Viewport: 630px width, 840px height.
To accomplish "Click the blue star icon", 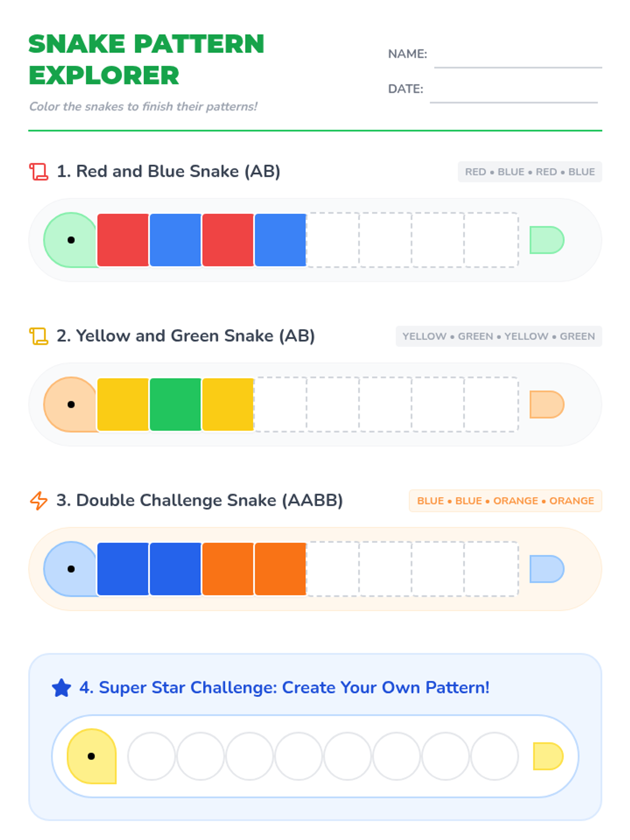I will point(61,688).
